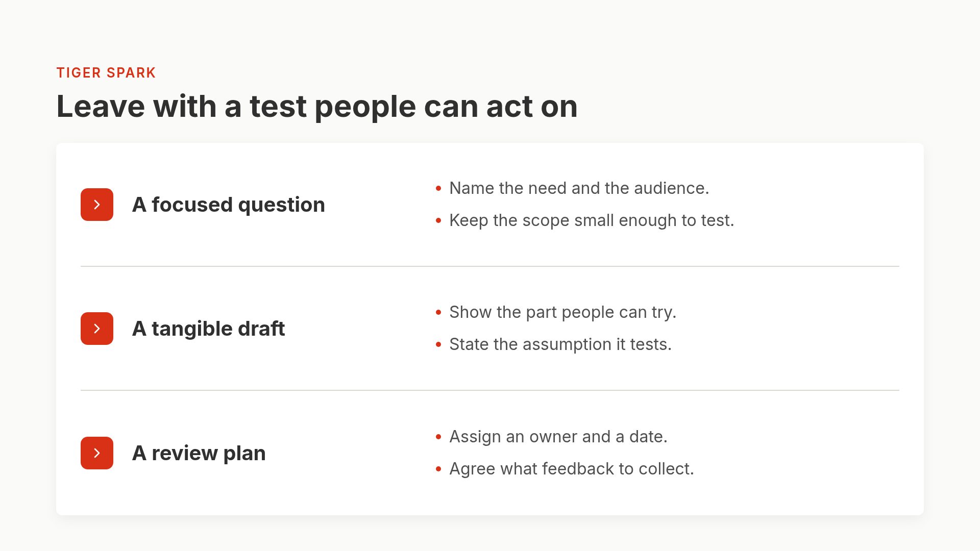Click red bullet dot before Name the need
The image size is (980, 551).
pyautogui.click(x=438, y=189)
